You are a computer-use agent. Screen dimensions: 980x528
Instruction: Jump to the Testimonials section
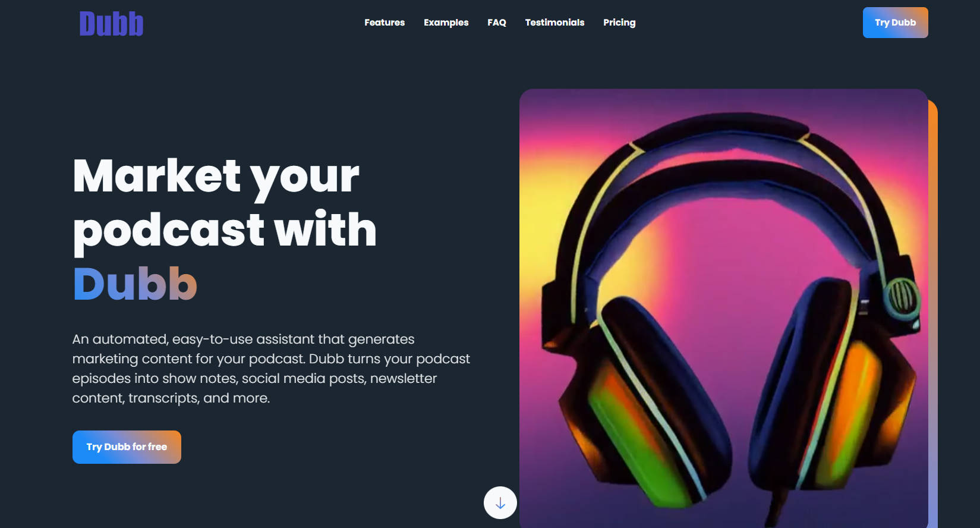(x=554, y=23)
